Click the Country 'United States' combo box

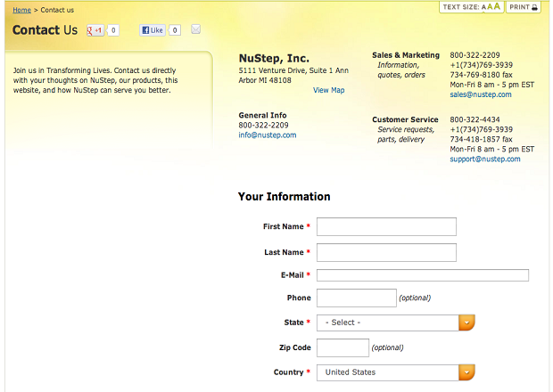396,372
